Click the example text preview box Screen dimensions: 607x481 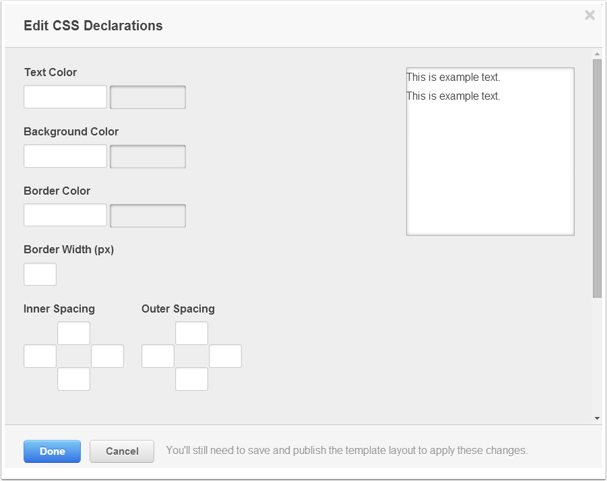pyautogui.click(x=490, y=151)
